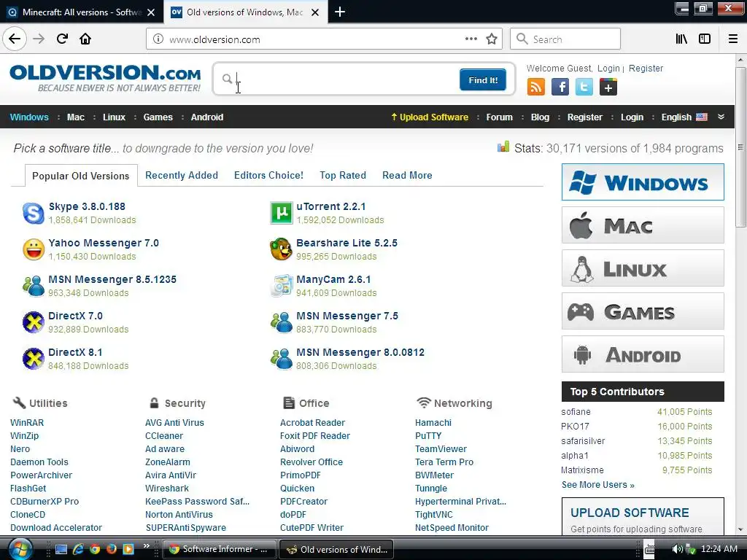Open the Twitter social icon
This screenshot has width=747, height=560.
point(584,87)
